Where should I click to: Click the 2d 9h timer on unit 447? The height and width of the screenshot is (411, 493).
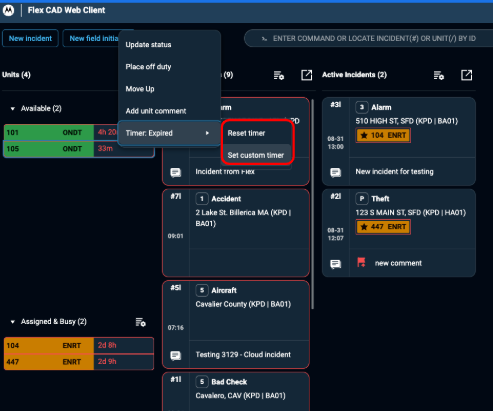107,362
